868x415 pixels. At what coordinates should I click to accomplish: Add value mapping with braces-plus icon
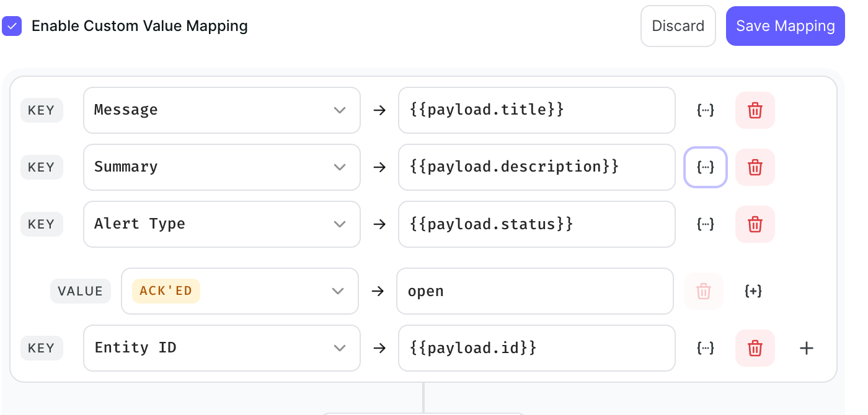(753, 291)
